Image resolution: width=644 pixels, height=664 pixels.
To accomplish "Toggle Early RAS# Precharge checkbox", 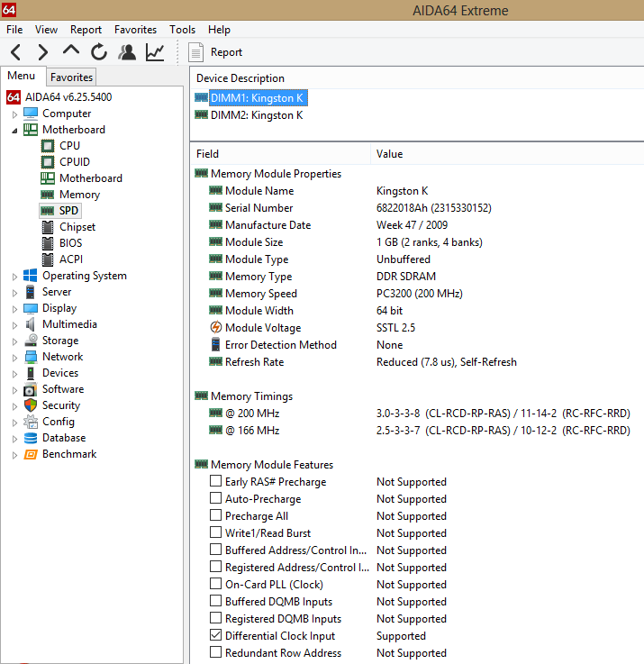I will (x=215, y=480).
